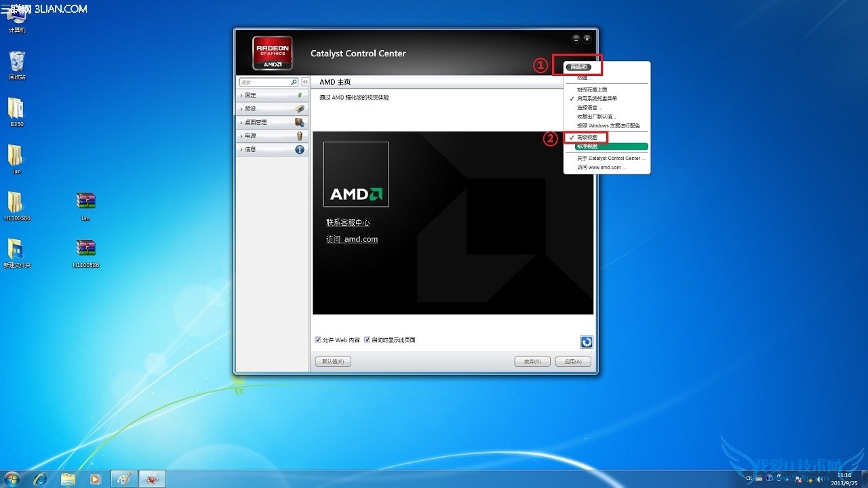Open Internet Explorer from the taskbar
The width and height of the screenshot is (868, 488).
(x=41, y=479)
